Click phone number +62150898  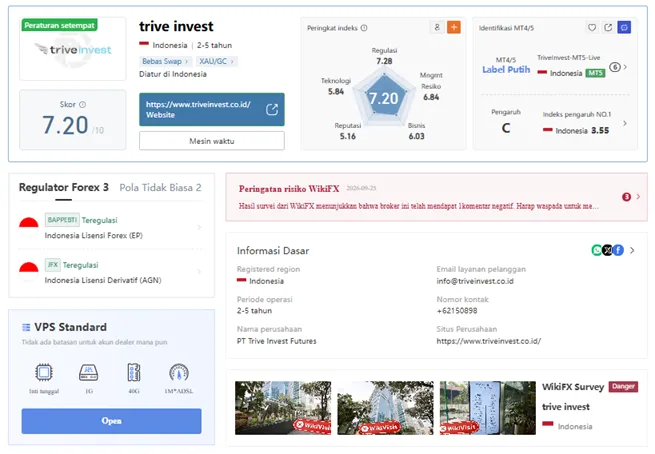457,311
